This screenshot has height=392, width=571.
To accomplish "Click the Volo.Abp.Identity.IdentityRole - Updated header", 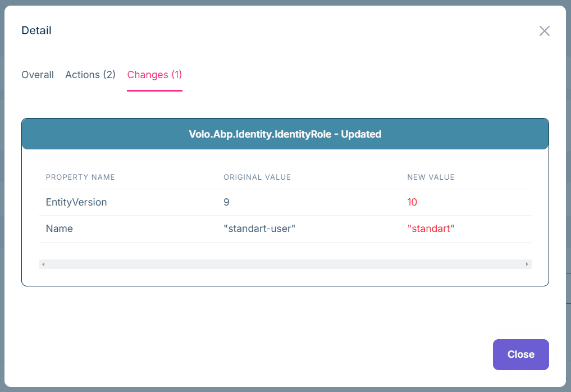I will 285,134.
